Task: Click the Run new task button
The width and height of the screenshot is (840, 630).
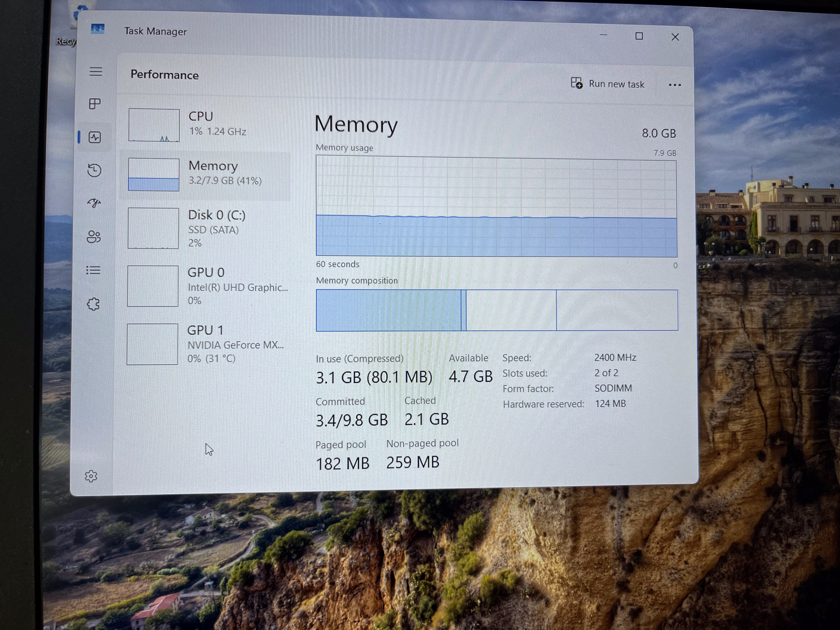Action: [607, 84]
